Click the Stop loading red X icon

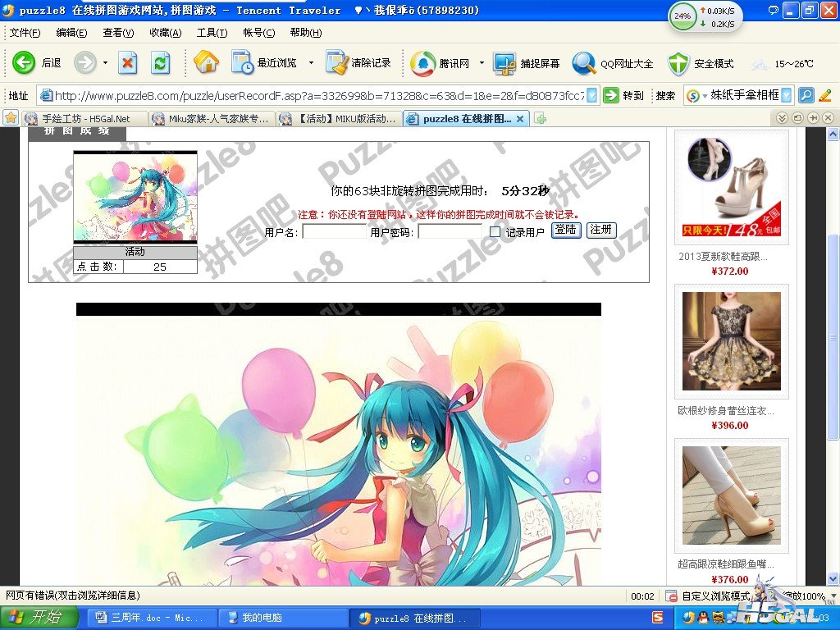point(127,62)
